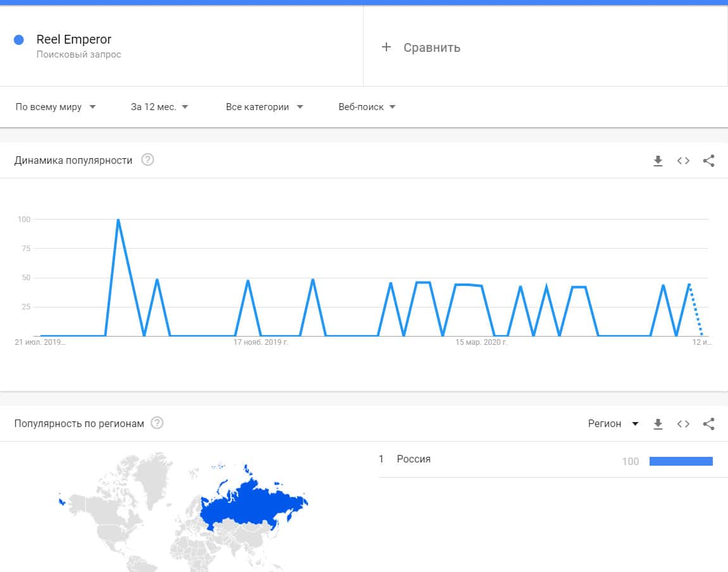Click the blue dot next to Reel Emperor
The image size is (728, 572).
(19, 40)
